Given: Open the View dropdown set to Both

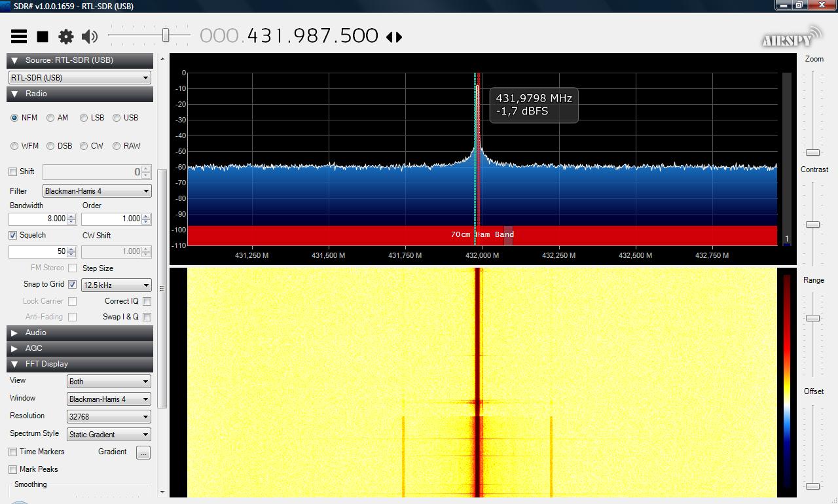Looking at the screenshot, I should point(109,382).
